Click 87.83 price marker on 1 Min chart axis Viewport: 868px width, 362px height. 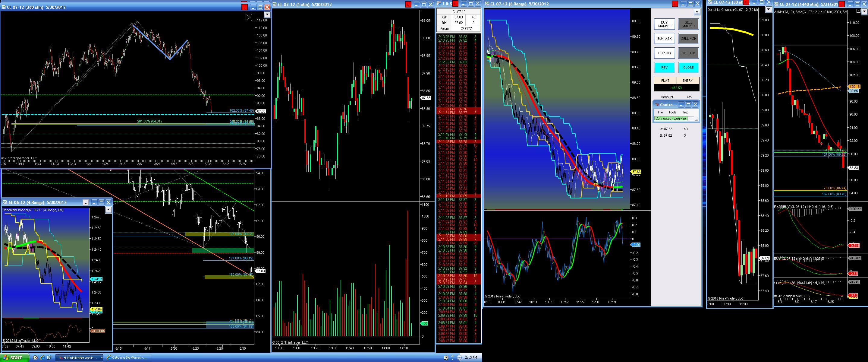426,97
